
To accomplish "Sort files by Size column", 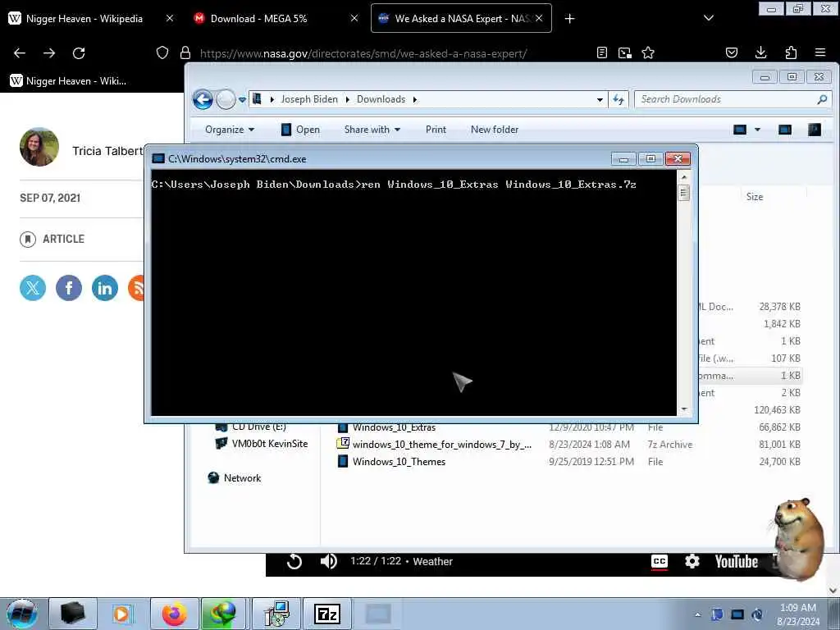I will click(x=755, y=197).
